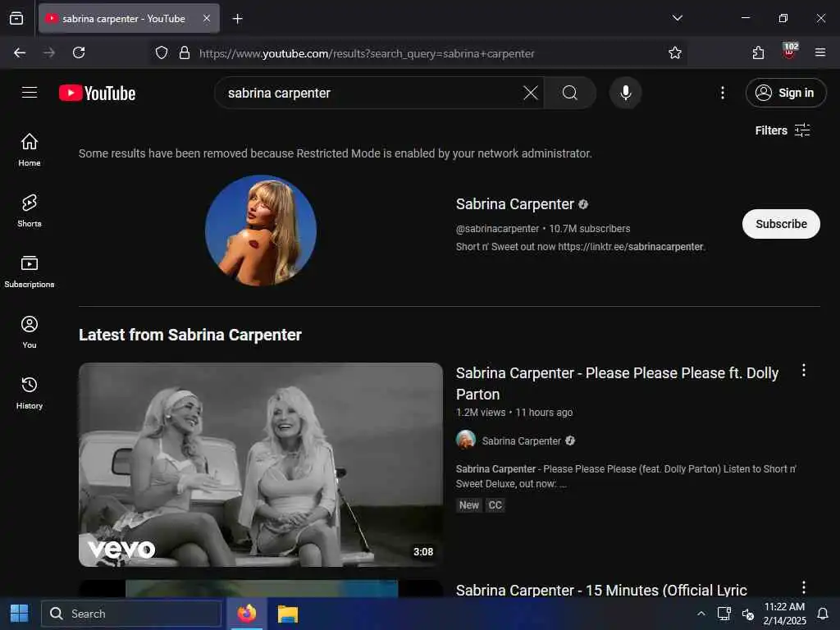Image resolution: width=840 pixels, height=630 pixels.
Task: Click the @sabrinacarpenter subscriber count text
Action: [x=543, y=229]
